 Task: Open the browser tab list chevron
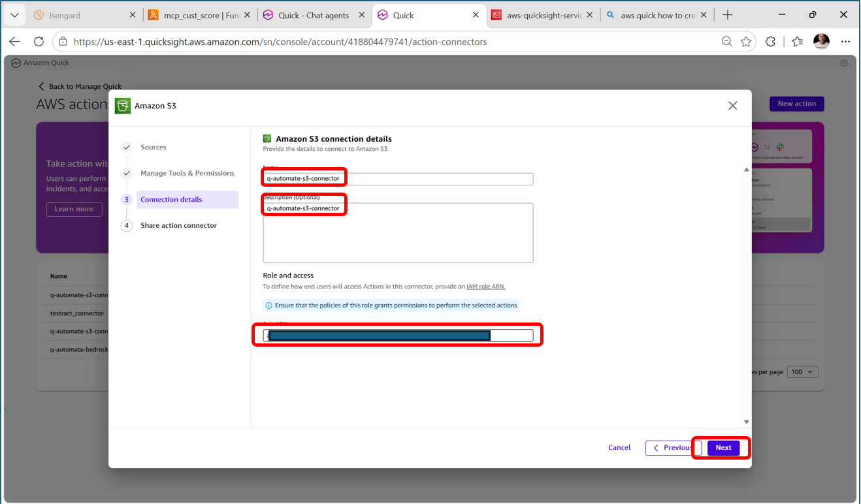(14, 15)
